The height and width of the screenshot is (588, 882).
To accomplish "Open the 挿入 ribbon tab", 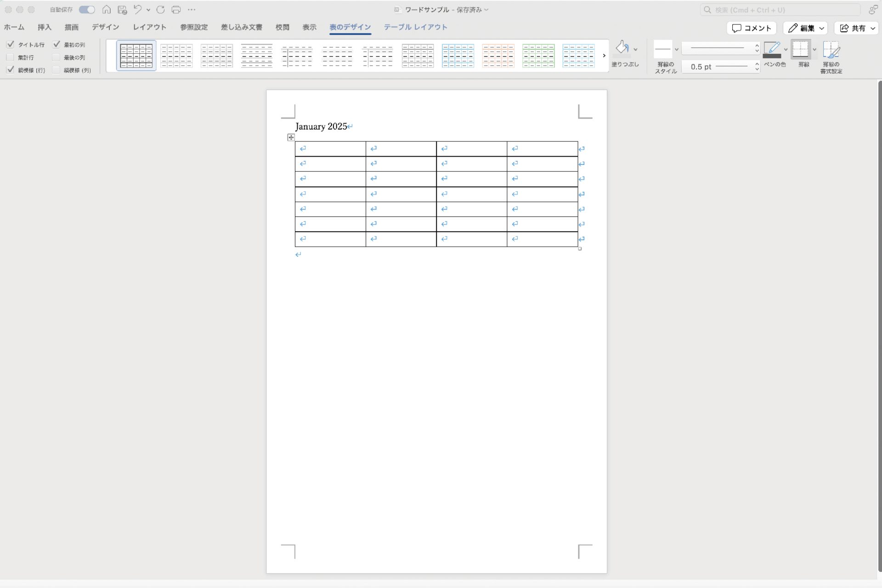I will click(45, 27).
